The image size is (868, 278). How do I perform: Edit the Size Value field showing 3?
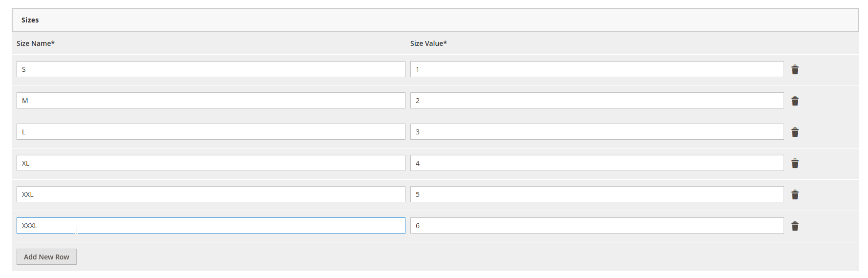597,132
